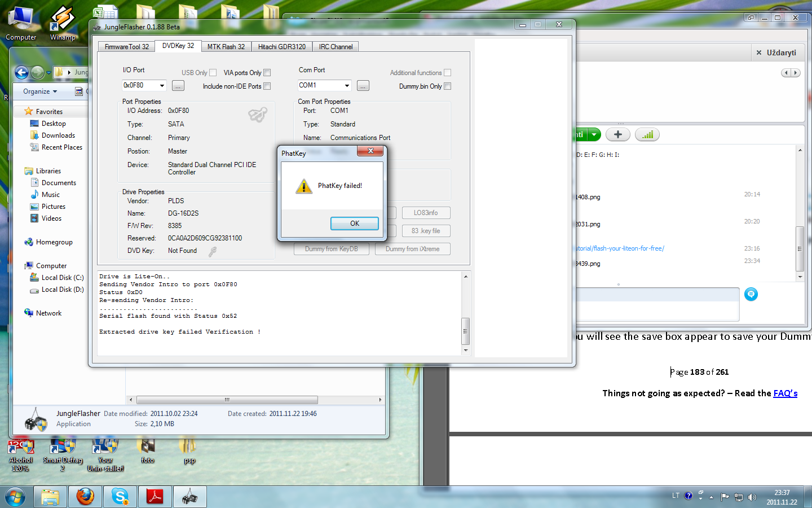The image size is (812, 508).
Task: Open Documents library in Explorer sidebar
Action: tap(59, 183)
